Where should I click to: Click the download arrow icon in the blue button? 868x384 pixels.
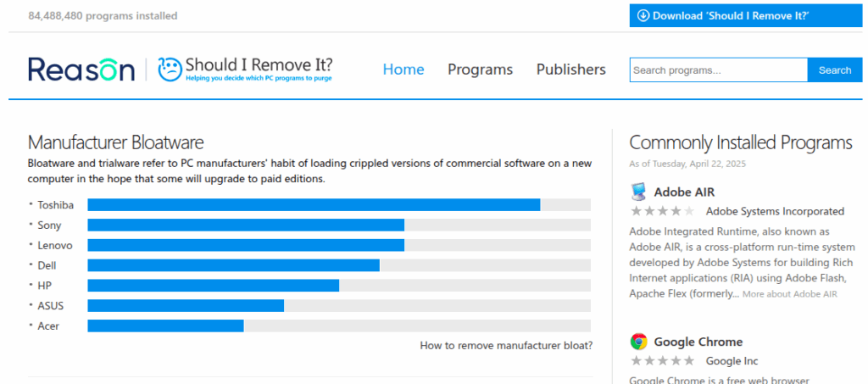pyautogui.click(x=643, y=15)
